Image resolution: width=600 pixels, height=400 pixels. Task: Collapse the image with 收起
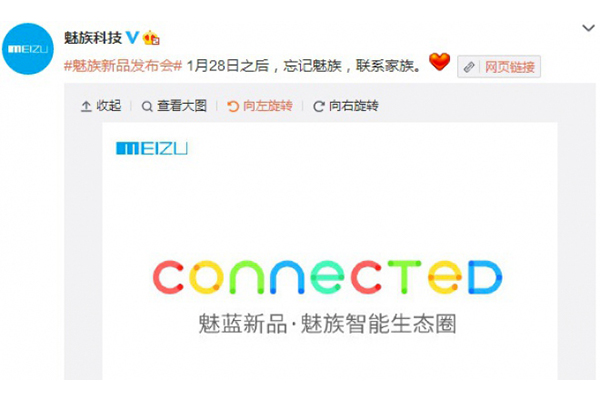click(101, 106)
